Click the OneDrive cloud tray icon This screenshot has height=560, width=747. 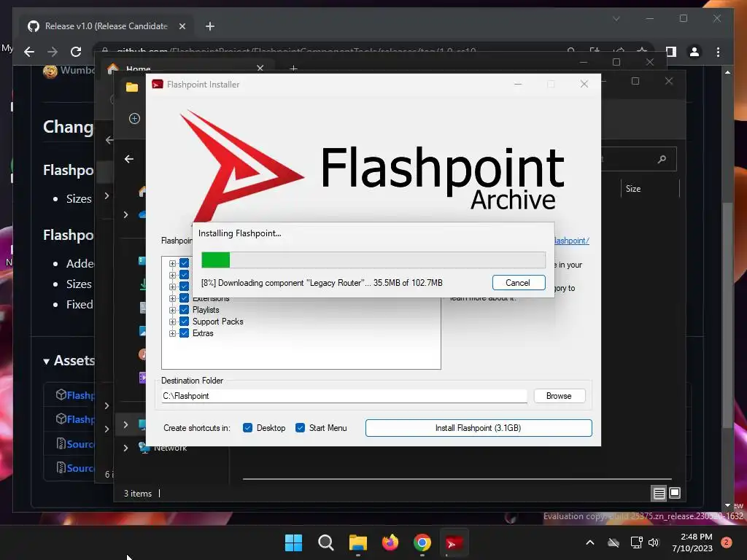[614, 542]
